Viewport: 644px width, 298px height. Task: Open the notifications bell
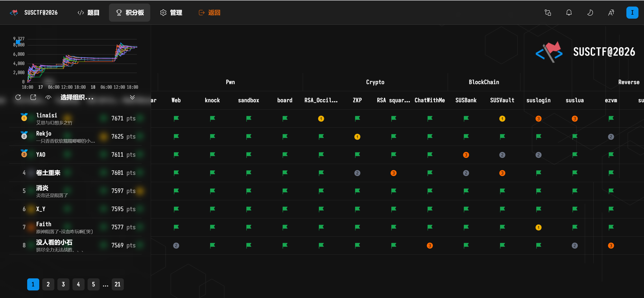(x=569, y=13)
